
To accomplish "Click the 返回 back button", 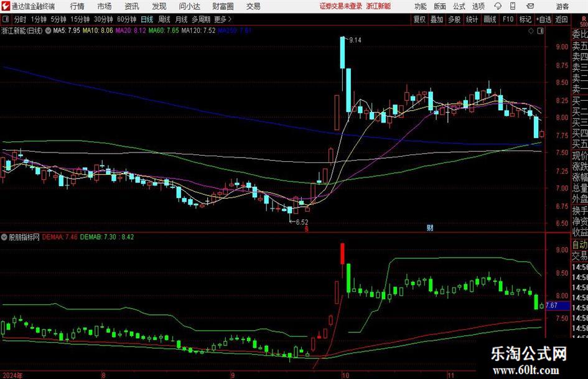I will point(561,19).
